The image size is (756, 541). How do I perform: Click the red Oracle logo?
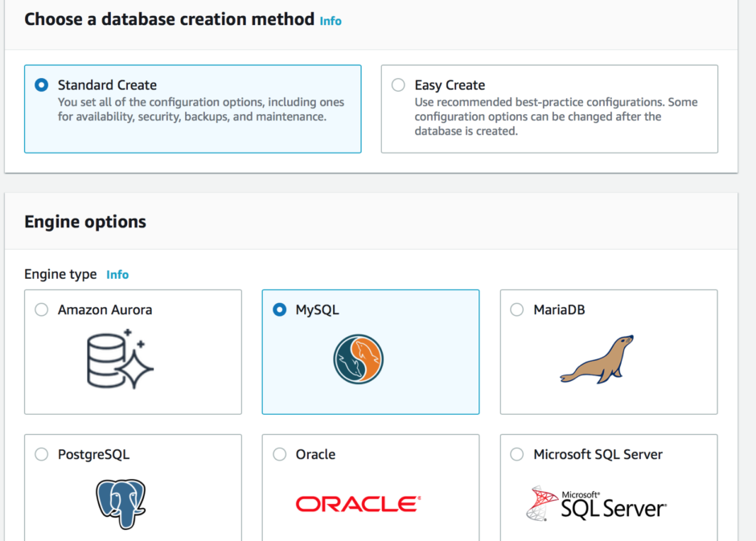[x=358, y=504]
